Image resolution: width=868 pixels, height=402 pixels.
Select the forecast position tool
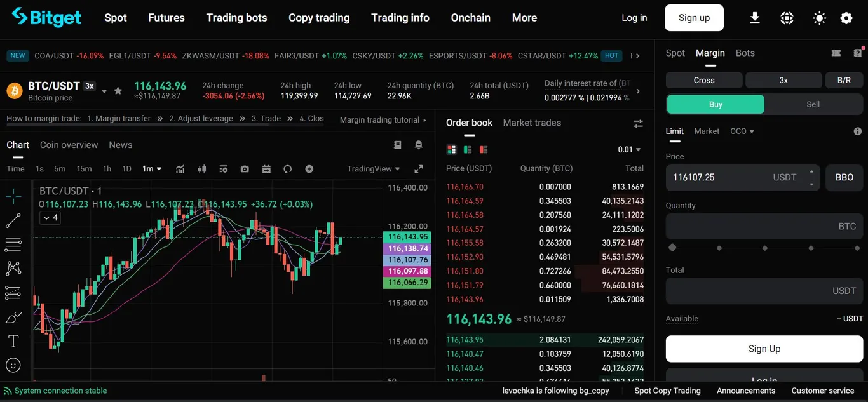tap(13, 293)
